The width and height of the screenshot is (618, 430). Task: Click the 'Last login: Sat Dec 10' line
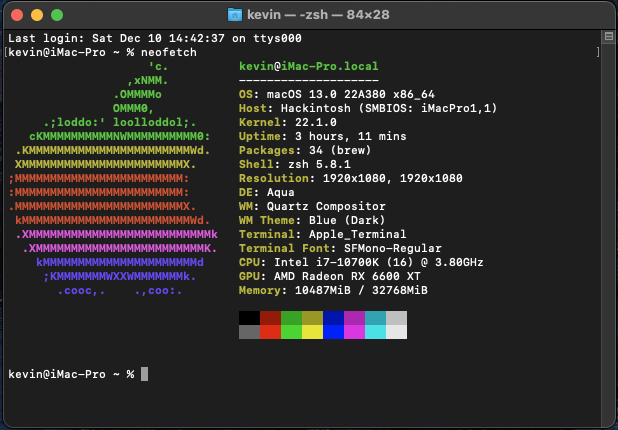(155, 38)
